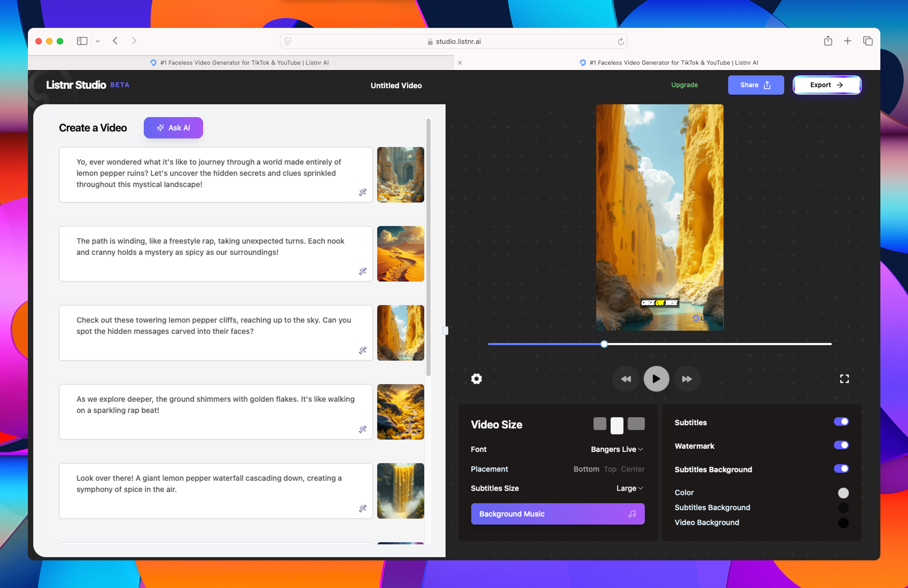Enter fullscreen preview mode
The height and width of the screenshot is (588, 908).
[x=844, y=379]
